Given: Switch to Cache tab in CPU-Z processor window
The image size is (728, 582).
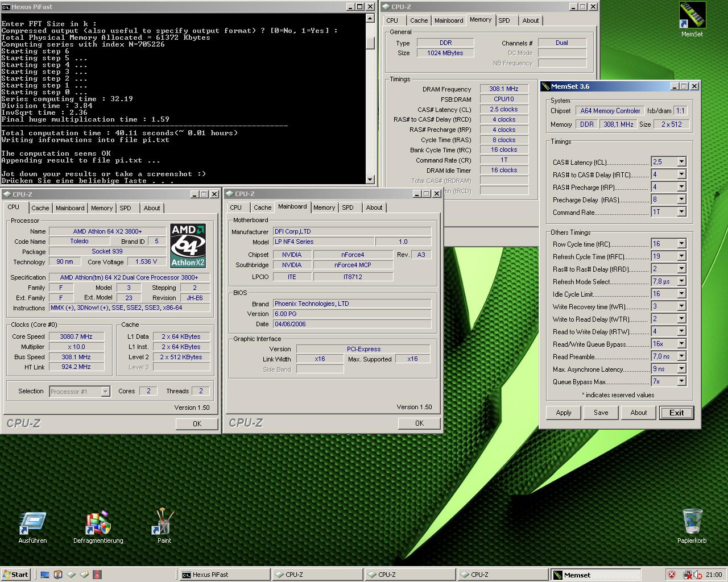Looking at the screenshot, I should tap(40, 208).
